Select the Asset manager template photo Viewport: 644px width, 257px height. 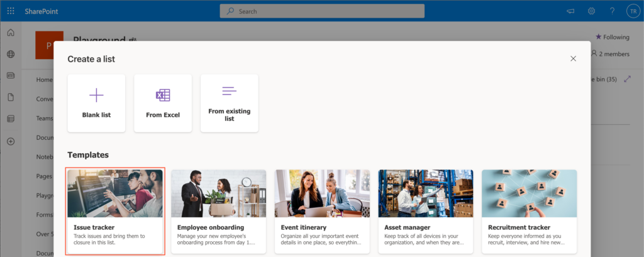click(x=426, y=193)
